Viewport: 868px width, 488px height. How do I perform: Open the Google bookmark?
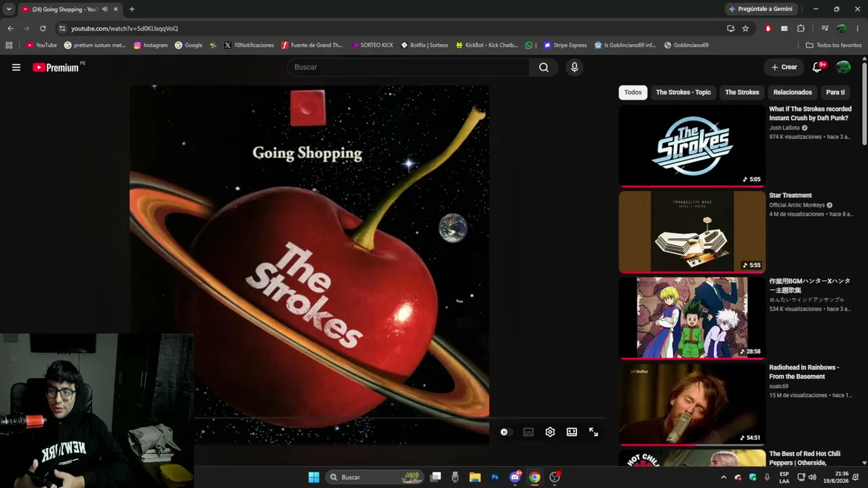pos(189,45)
